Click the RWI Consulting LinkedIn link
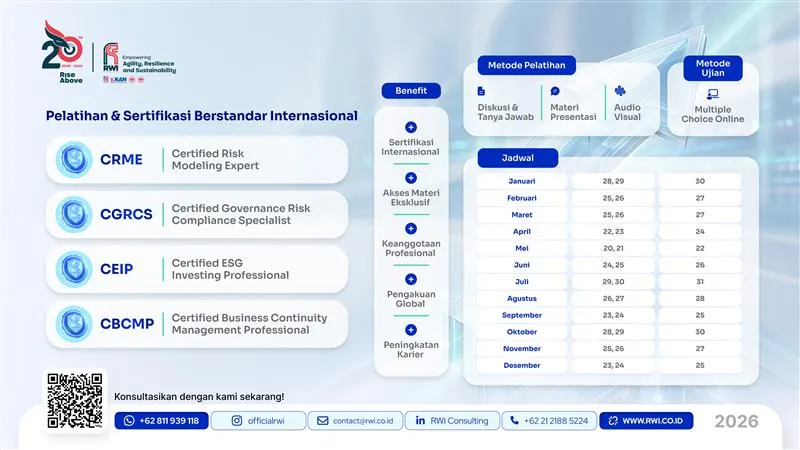This screenshot has height=450, width=800. 452,421
